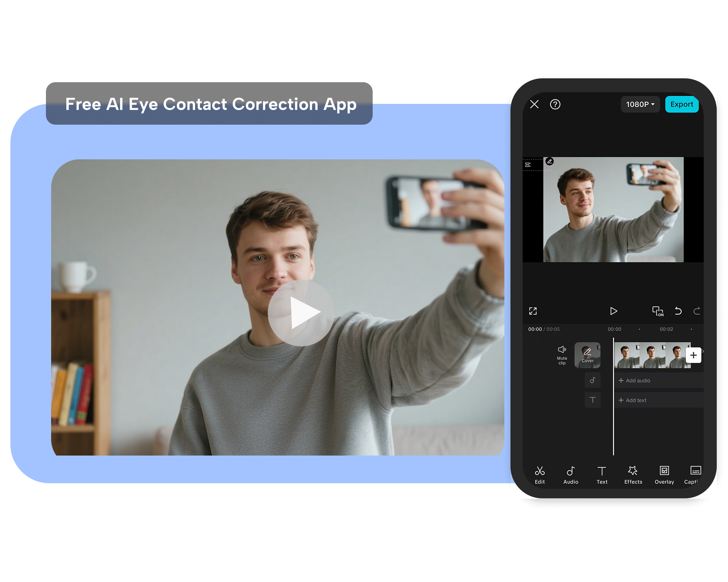Click the 00:02 timeline ruler mark
This screenshot has height=582, width=728.
tap(666, 329)
